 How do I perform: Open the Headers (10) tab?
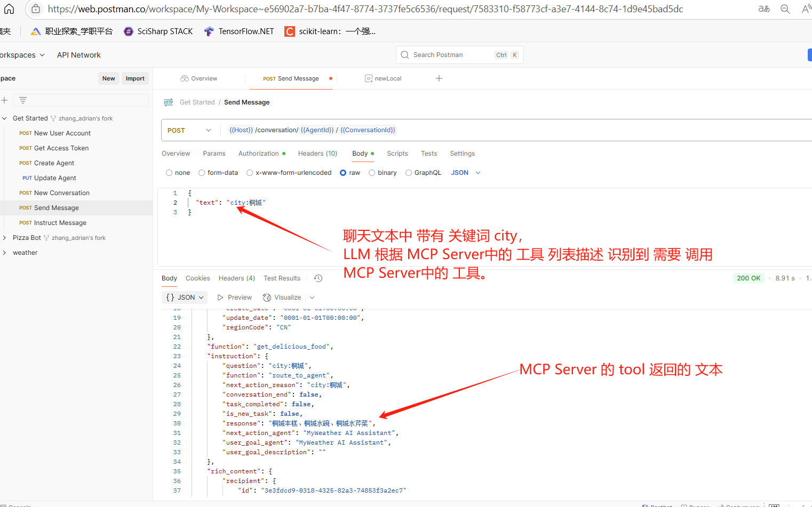coord(317,154)
